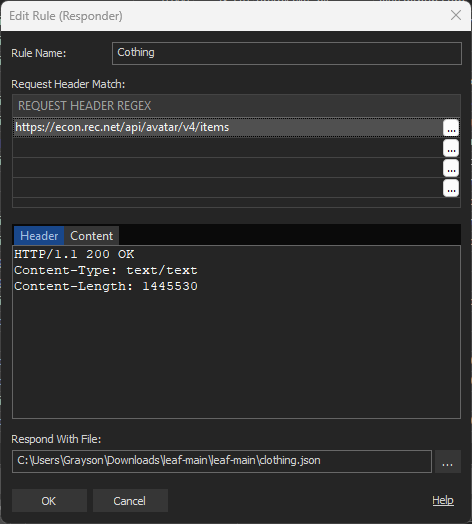This screenshot has height=524, width=472.
Task: Switch to the Header tab
Action: pos(39,236)
